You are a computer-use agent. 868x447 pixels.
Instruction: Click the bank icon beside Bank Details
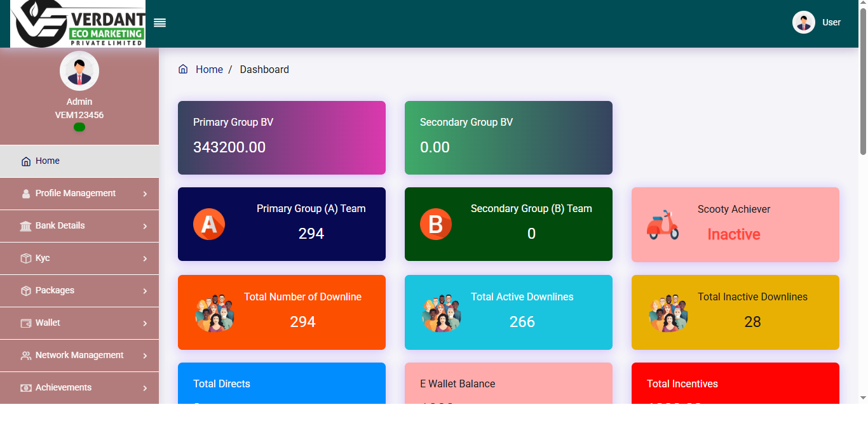[25, 225]
